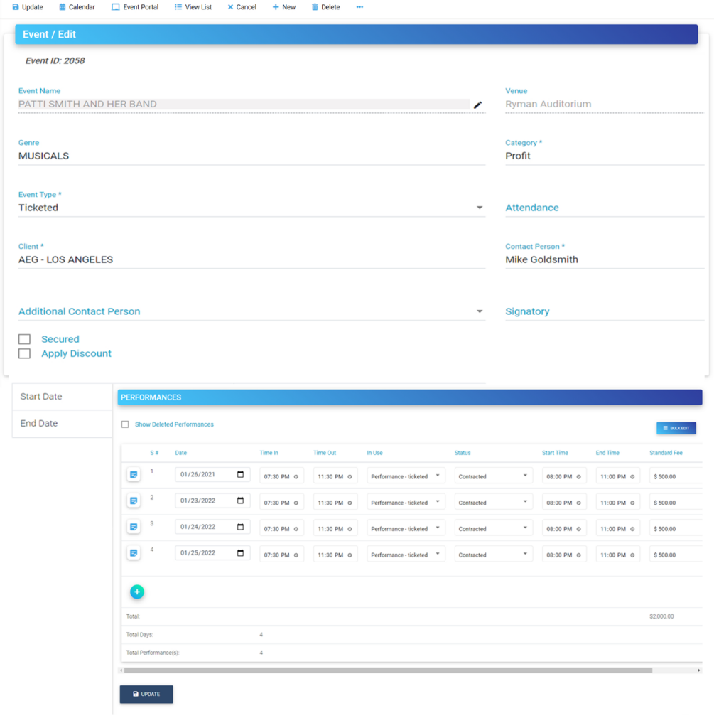Click the UPDATE button below the performances table
The width and height of the screenshot is (714, 728).
[146, 694]
